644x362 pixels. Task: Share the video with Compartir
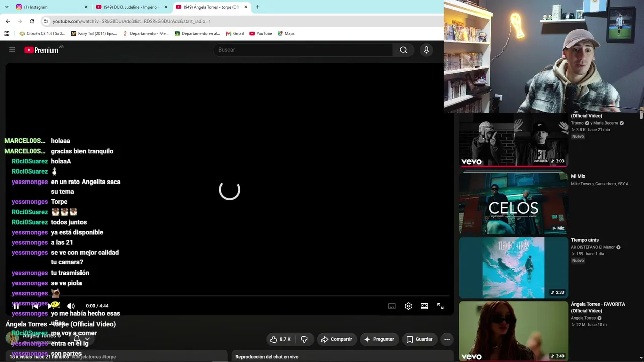pos(336,339)
